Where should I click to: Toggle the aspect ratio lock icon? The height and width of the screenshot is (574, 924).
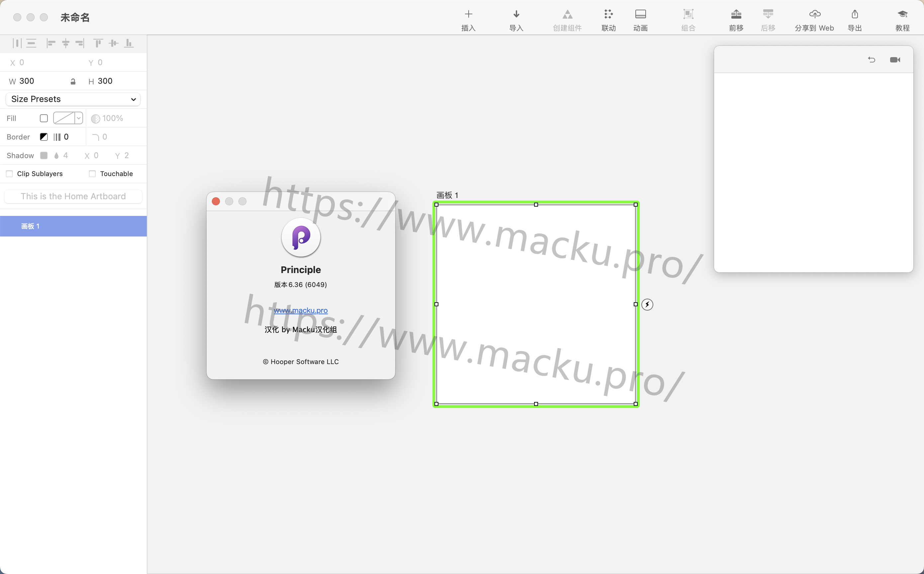click(73, 82)
